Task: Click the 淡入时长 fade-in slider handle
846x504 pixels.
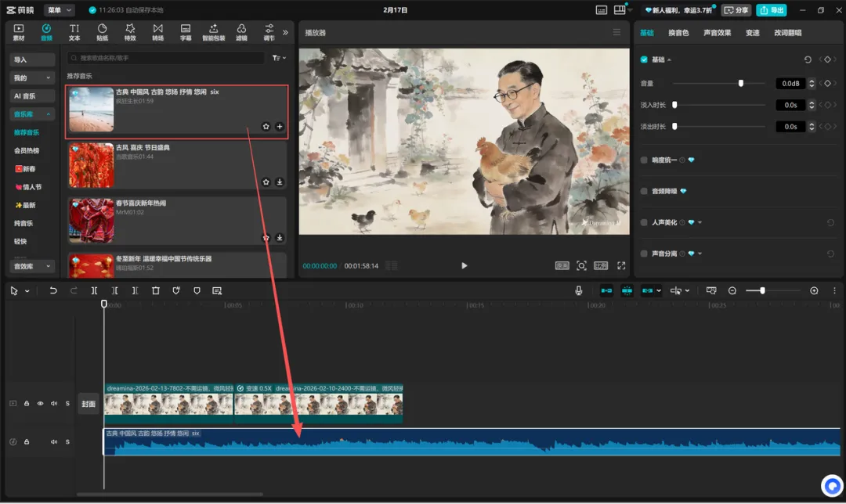Action: click(674, 105)
